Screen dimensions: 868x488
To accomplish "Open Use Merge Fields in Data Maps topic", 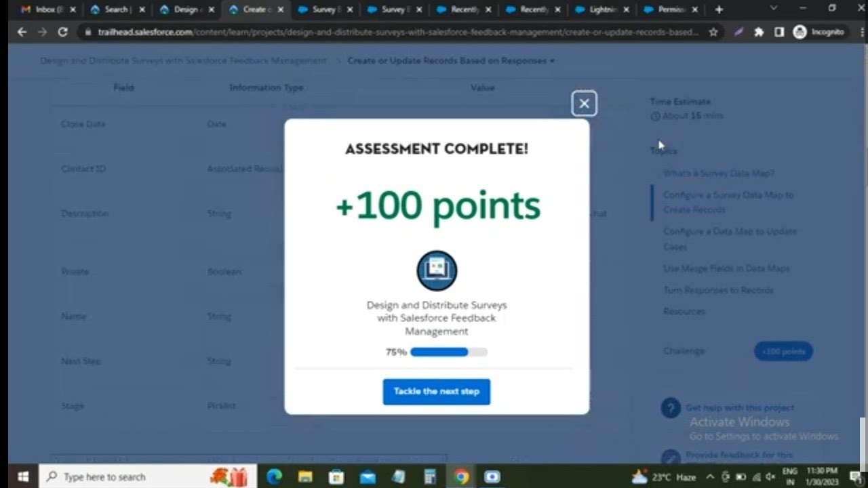I will tap(726, 268).
